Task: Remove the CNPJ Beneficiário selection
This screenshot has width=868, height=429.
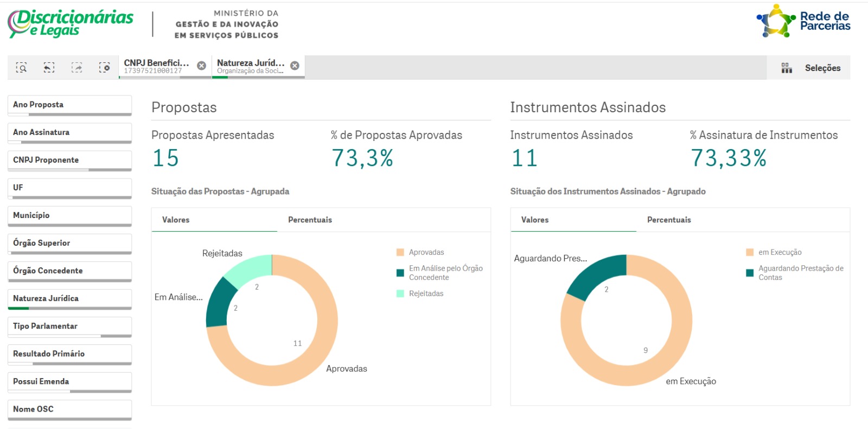Action: pyautogui.click(x=201, y=66)
